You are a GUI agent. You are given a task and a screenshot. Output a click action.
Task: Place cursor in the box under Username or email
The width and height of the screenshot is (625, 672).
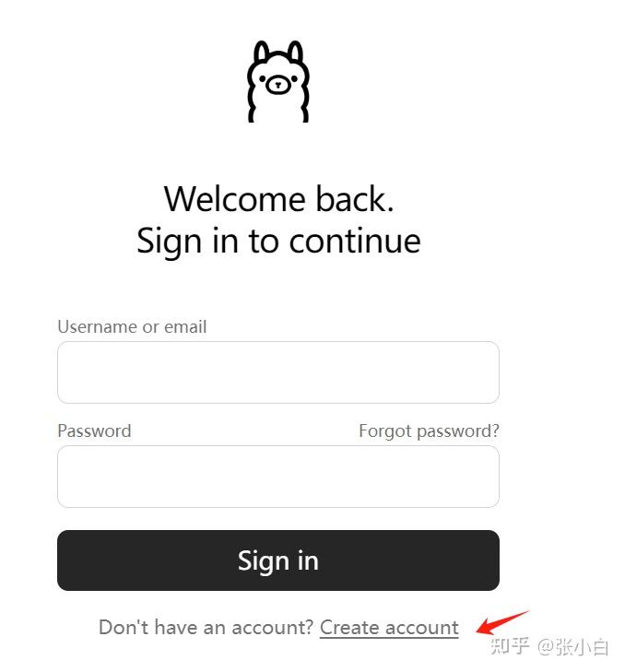click(278, 372)
